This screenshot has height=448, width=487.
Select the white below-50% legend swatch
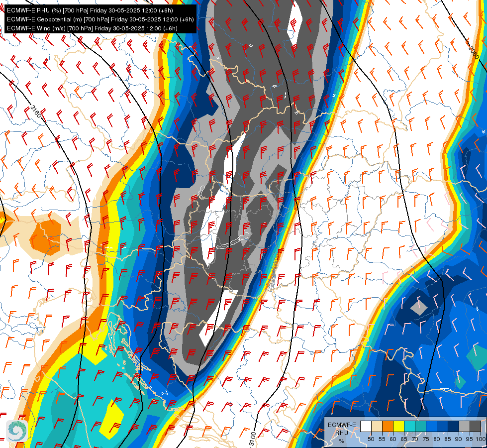coord(366,426)
